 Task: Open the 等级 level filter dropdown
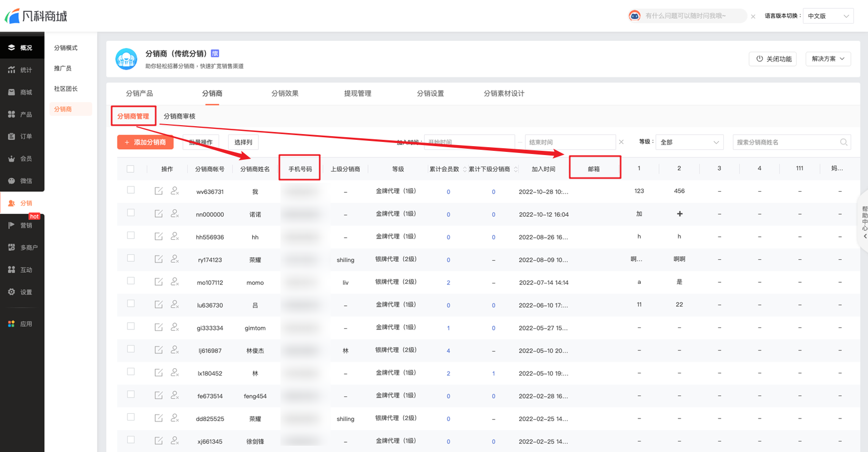[689, 142]
